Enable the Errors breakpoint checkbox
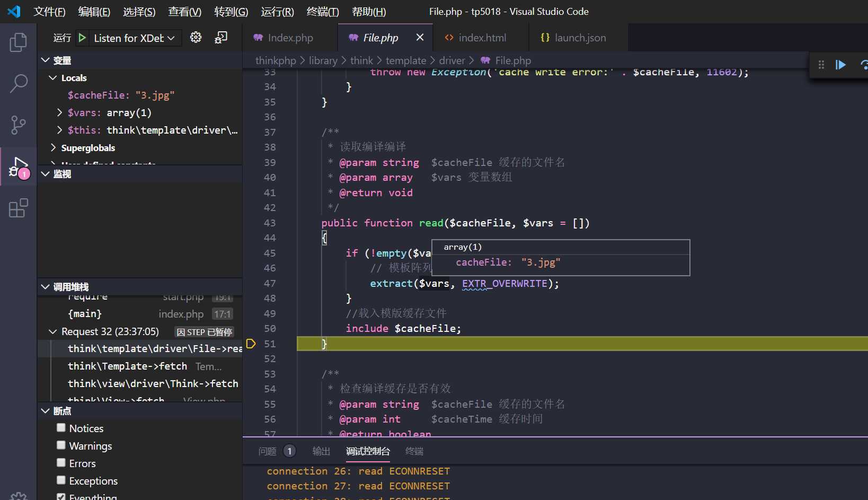This screenshot has width=868, height=500. coord(61,463)
